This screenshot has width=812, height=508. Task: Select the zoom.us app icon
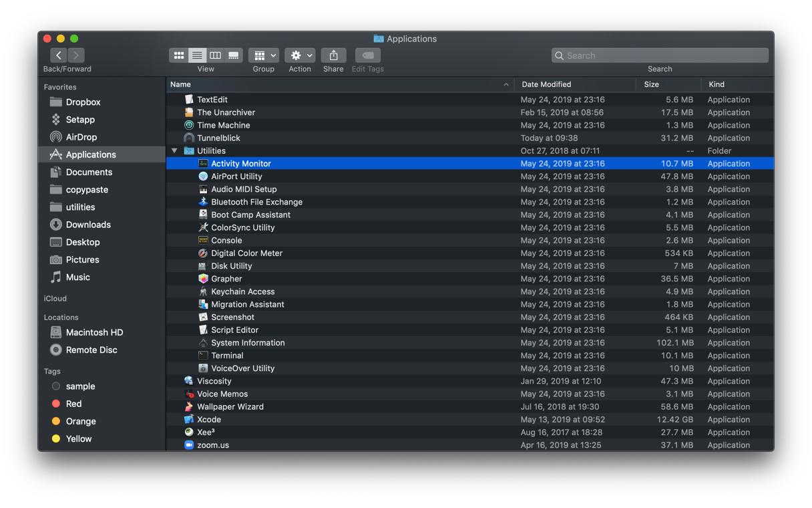(x=189, y=445)
